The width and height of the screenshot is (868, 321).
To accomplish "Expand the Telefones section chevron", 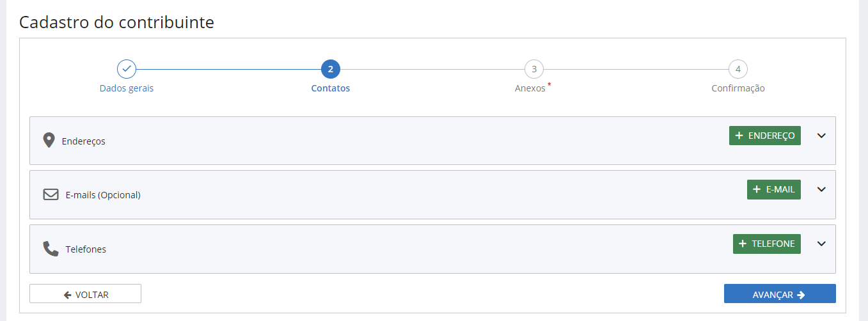I will point(822,244).
